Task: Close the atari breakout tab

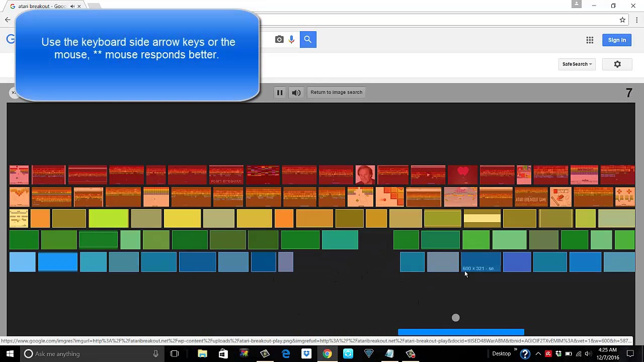Action: pos(79,6)
